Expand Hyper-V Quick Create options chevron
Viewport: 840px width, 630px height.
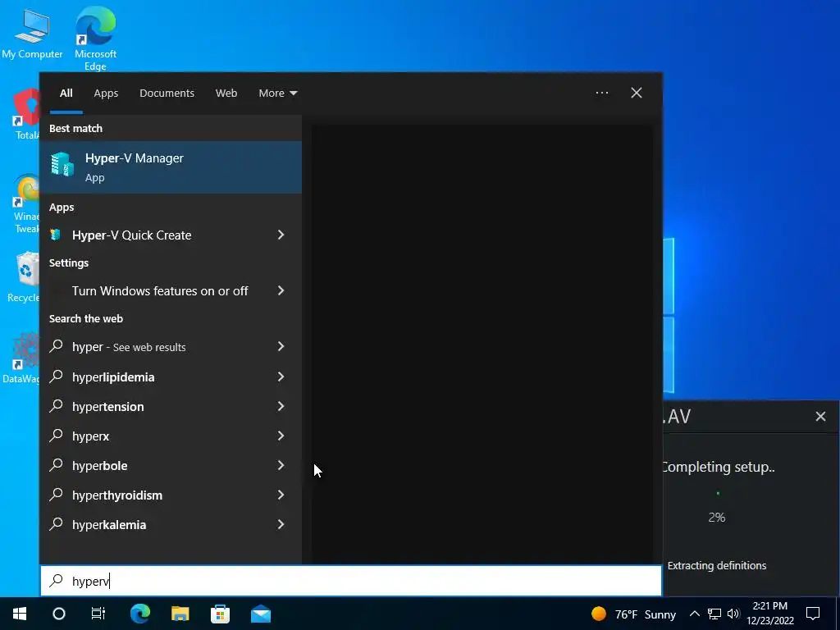click(x=281, y=235)
